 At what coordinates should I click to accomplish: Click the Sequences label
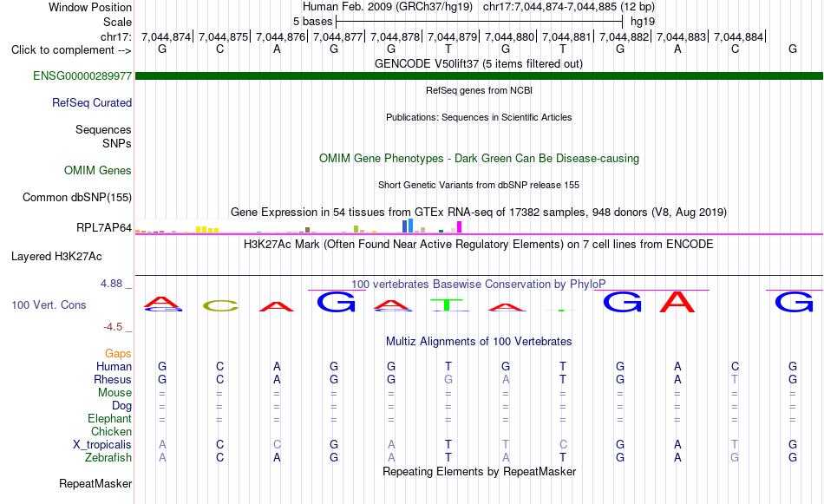point(103,129)
